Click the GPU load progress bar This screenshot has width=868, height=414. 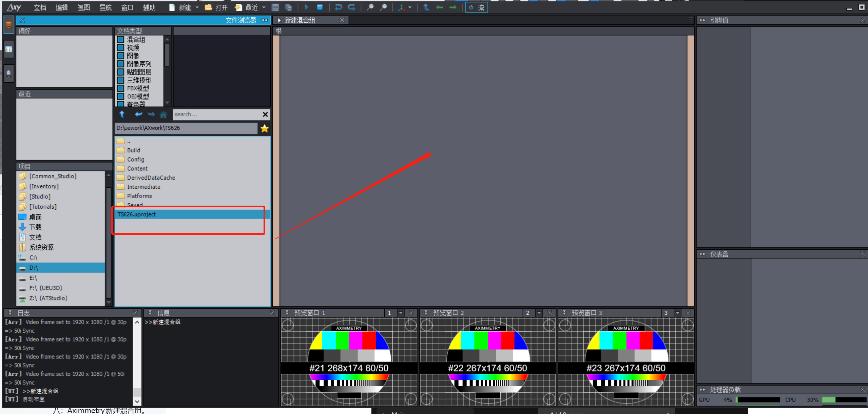click(x=757, y=400)
